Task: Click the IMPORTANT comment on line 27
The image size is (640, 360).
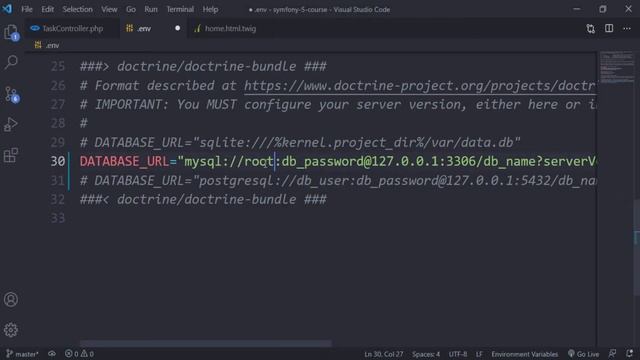Action: click(x=338, y=104)
